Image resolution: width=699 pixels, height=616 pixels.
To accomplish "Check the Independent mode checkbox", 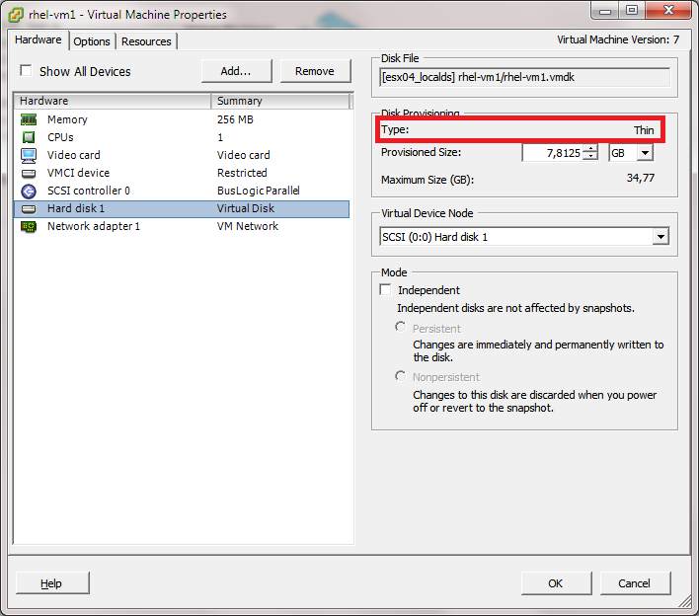I will pos(386,290).
